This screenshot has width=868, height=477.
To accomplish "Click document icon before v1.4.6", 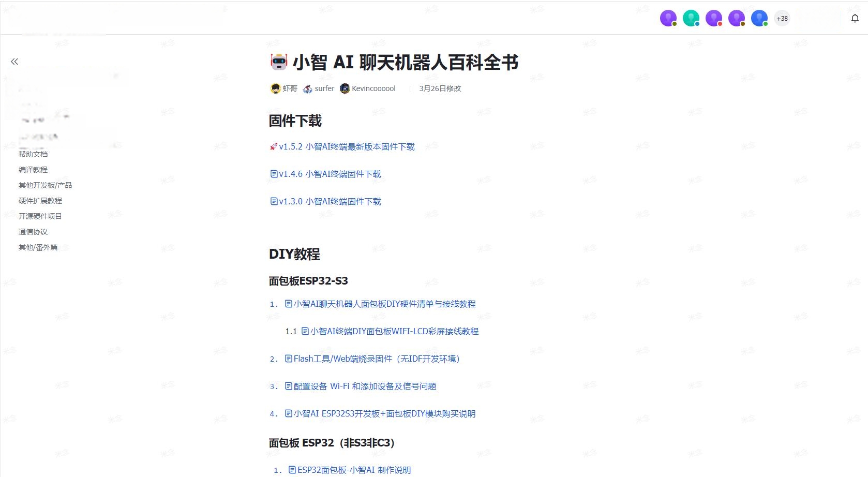I will pos(274,174).
